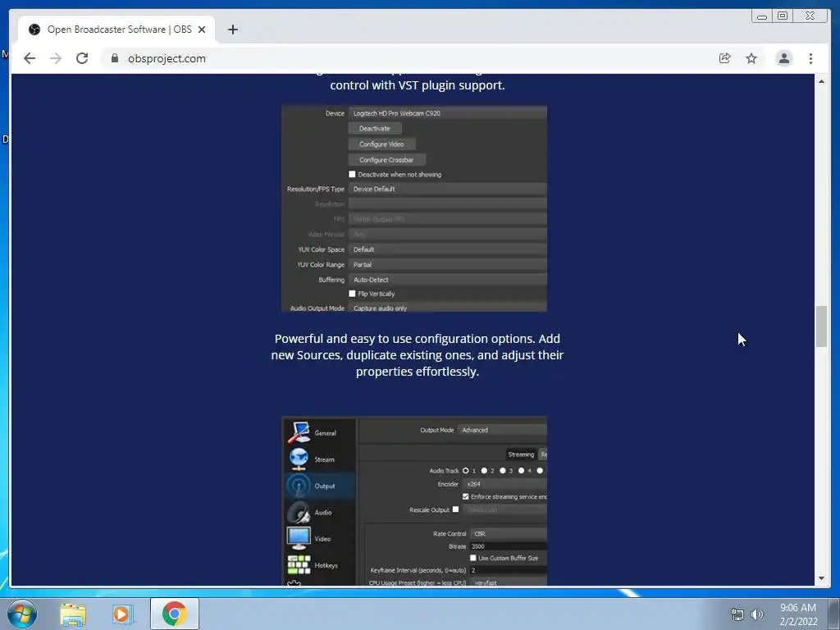Bookmark this page with the star
The width and height of the screenshot is (840, 630).
[751, 58]
